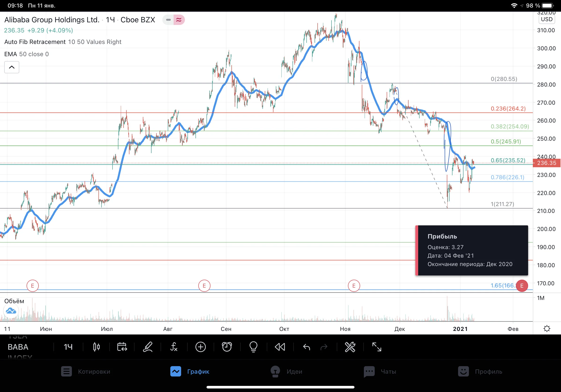
Task: Switch to the Идеи tab
Action: click(x=286, y=372)
